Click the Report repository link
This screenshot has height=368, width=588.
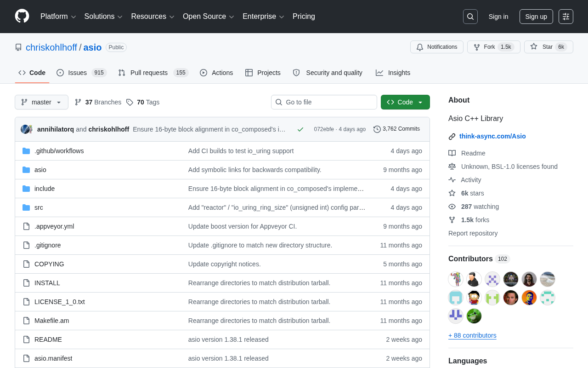point(473,233)
